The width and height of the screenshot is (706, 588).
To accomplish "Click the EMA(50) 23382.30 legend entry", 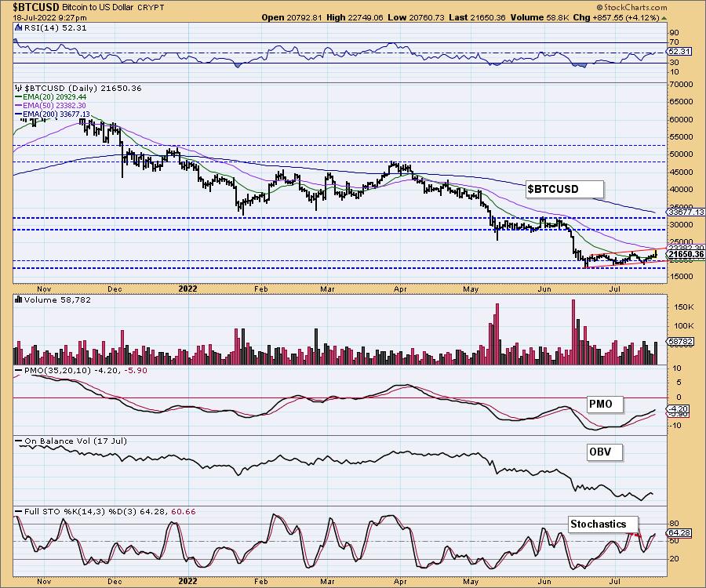I will tap(54, 105).
